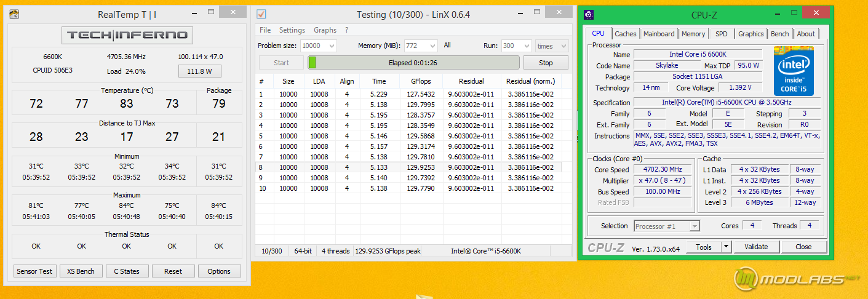Switch to the Caches tab in CPU-Z
This screenshot has height=299, width=868.
(x=626, y=34)
